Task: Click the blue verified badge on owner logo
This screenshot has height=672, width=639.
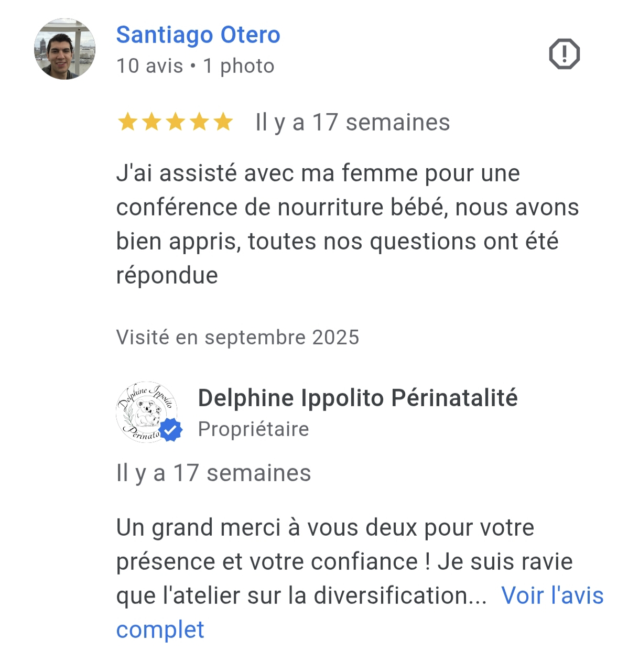Action: 170,430
